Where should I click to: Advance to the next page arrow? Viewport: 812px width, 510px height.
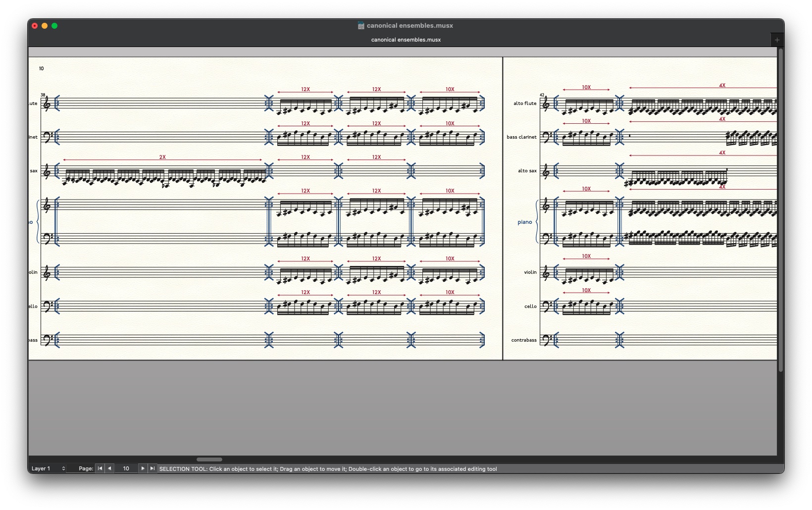point(143,468)
